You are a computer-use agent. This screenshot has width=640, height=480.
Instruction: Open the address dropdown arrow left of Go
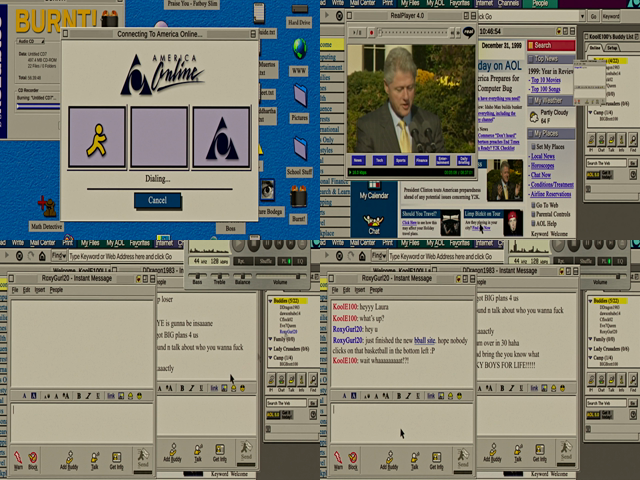(582, 16)
